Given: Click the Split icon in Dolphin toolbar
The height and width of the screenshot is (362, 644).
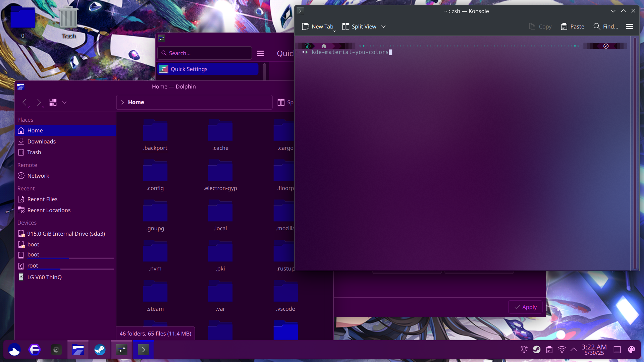Looking at the screenshot, I should click(x=281, y=102).
